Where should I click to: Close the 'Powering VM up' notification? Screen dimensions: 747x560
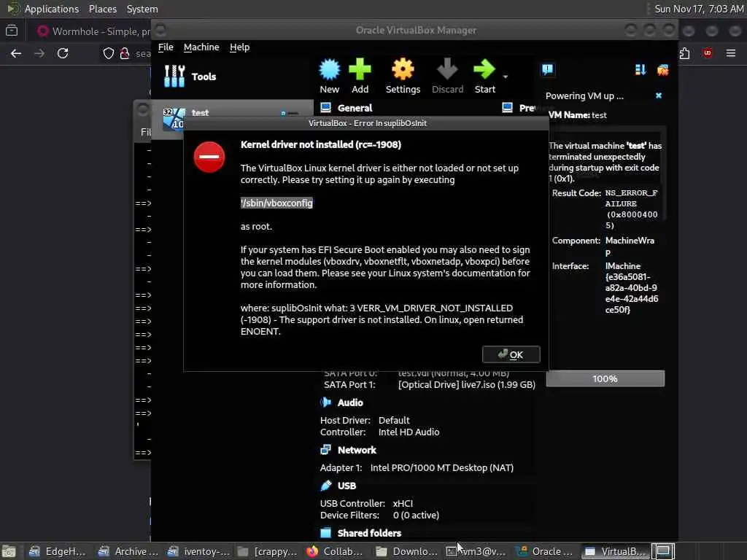tap(659, 96)
